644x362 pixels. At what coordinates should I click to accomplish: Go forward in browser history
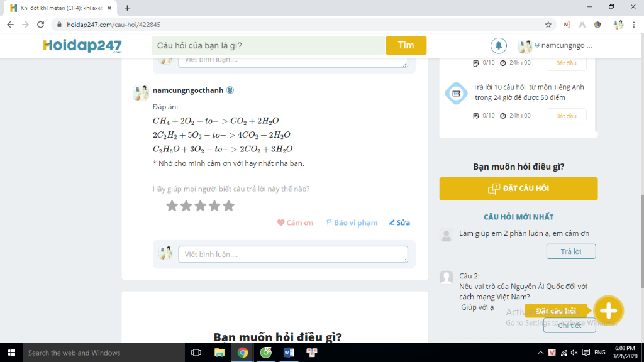pyautogui.click(x=25, y=25)
